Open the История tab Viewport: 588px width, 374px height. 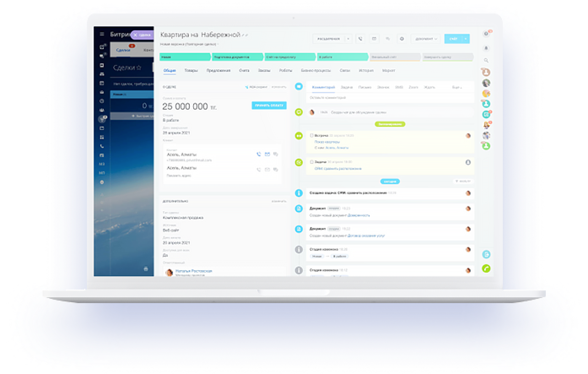tap(366, 70)
